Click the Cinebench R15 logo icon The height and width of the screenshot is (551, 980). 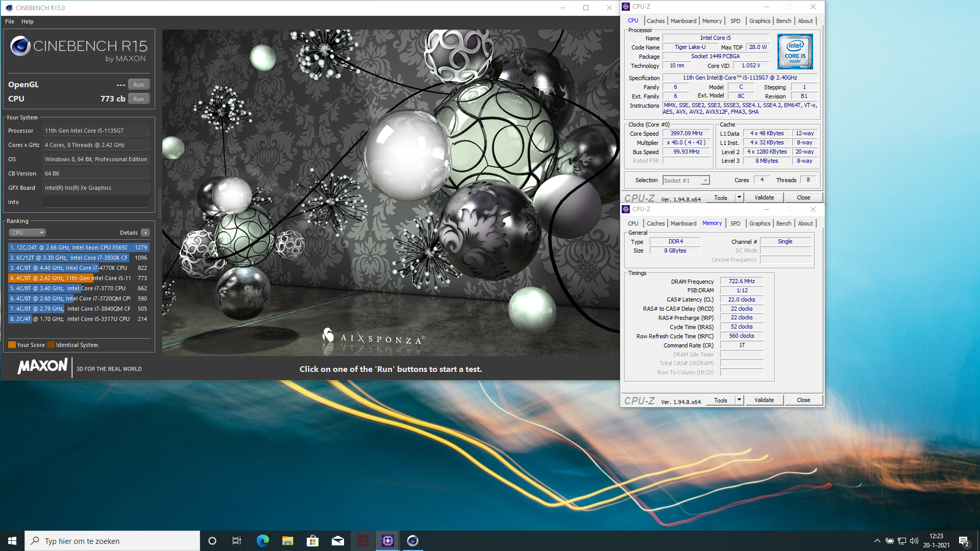(20, 46)
